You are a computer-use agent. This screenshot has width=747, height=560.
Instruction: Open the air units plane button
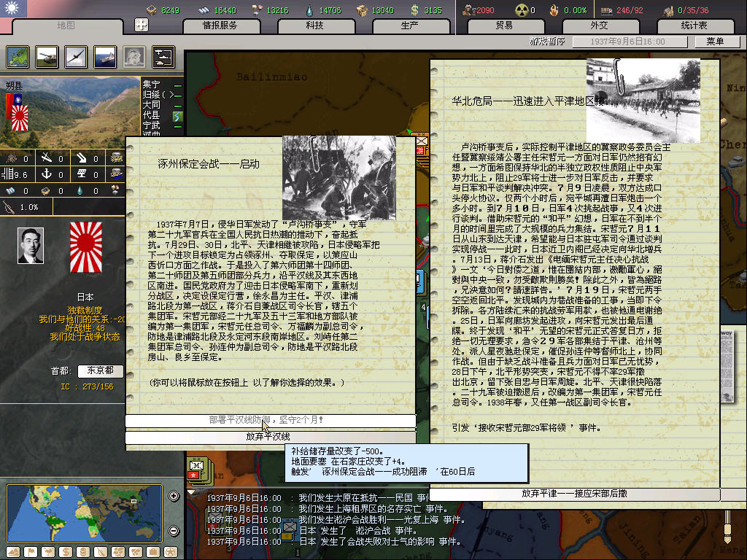[x=76, y=57]
